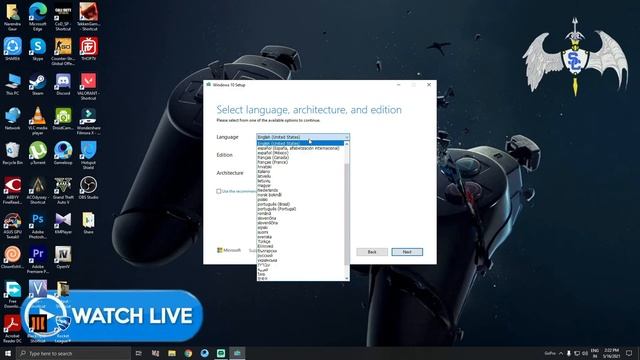Image resolution: width=640 pixels, height=360 pixels.
Task: Pick svenska from the language list
Action: [x=264, y=237]
